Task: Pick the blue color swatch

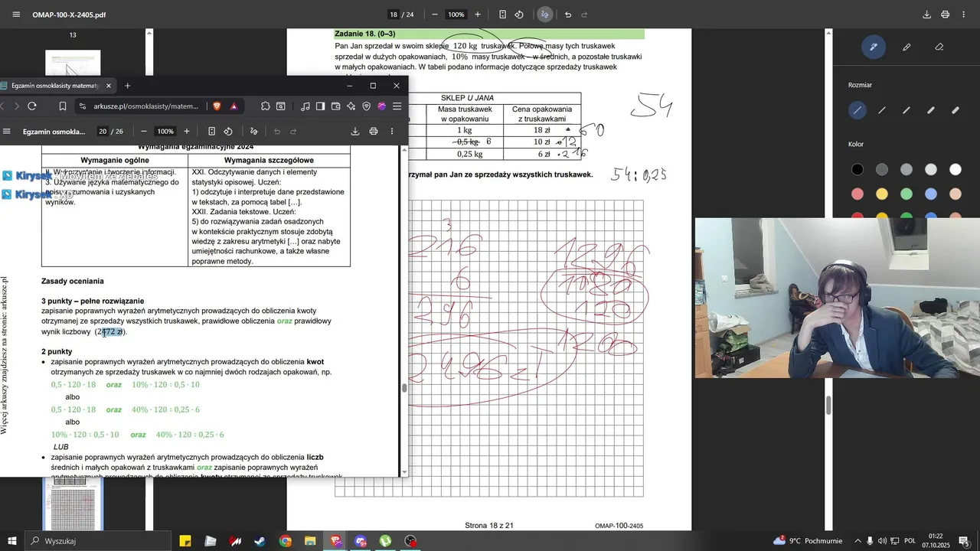Action: coord(931,194)
